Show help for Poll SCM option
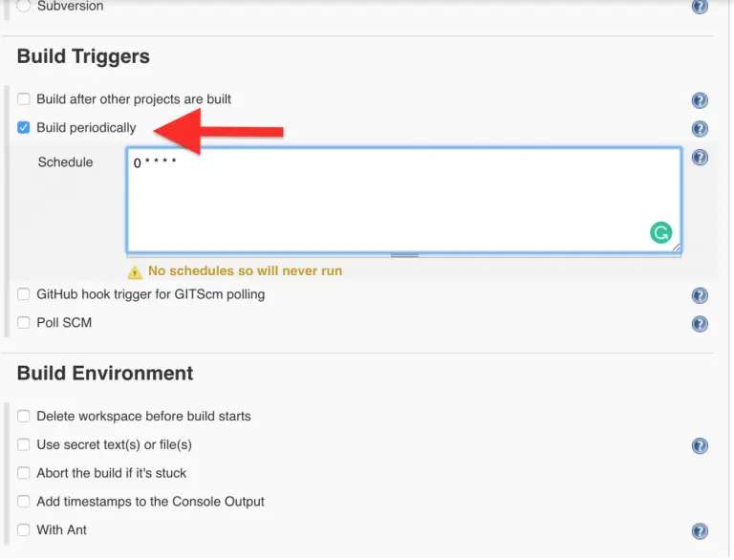The image size is (734, 560). [700, 324]
